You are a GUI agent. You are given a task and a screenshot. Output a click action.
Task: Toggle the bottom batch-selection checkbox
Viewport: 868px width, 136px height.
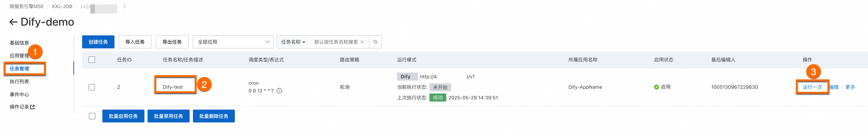92,116
